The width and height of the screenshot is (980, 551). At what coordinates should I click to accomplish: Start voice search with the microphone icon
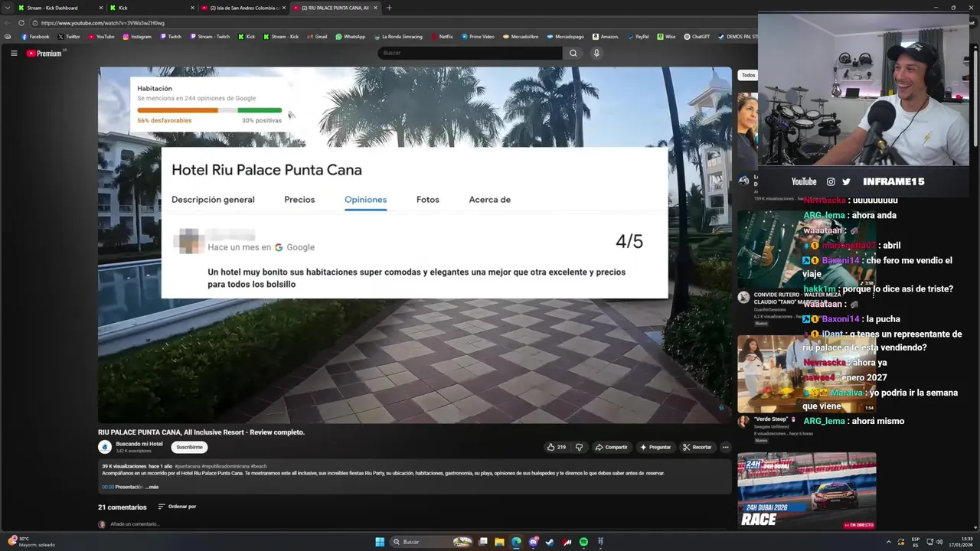click(x=596, y=53)
